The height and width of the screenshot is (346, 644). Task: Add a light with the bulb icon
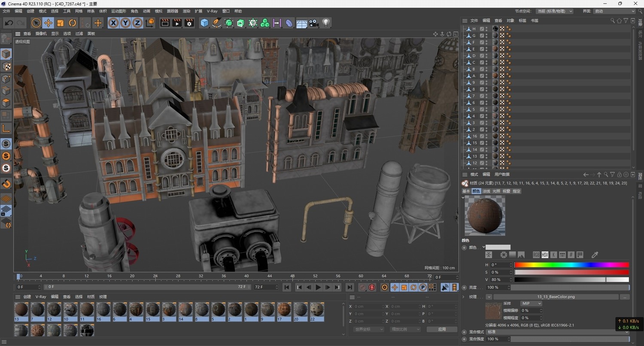326,23
